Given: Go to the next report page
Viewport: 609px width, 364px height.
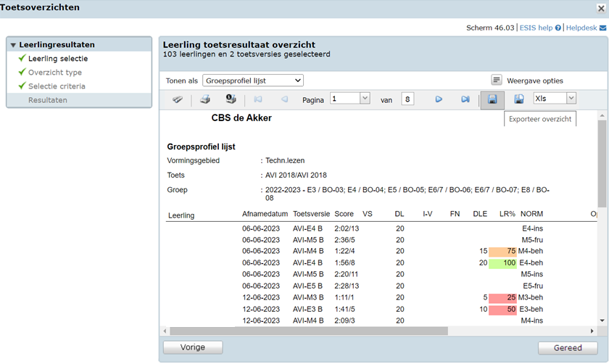Looking at the screenshot, I should [439, 99].
